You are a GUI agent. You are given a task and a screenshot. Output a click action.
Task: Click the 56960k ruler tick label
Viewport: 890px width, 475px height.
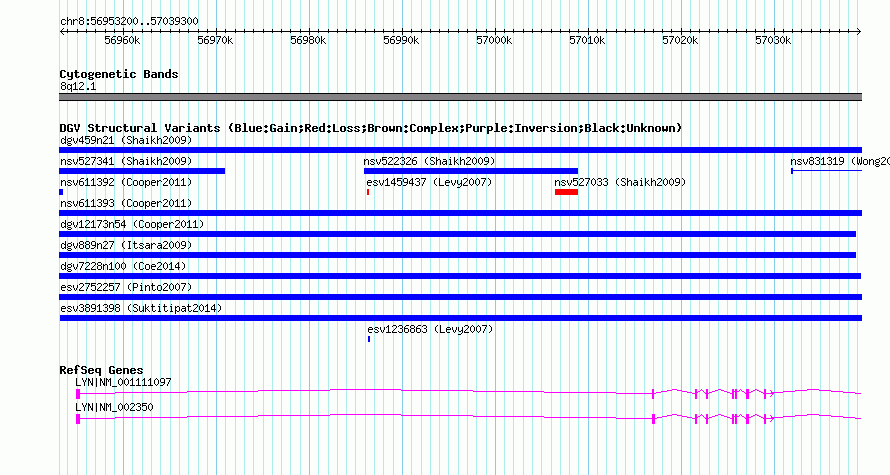pos(123,41)
